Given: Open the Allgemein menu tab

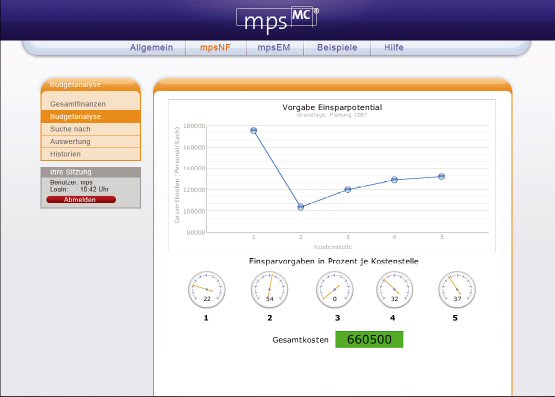Looking at the screenshot, I should coord(151,47).
